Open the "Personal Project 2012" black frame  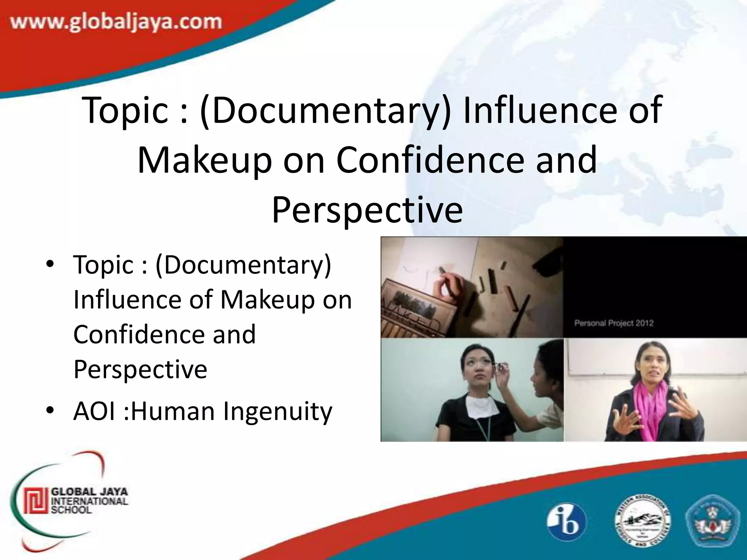click(655, 287)
